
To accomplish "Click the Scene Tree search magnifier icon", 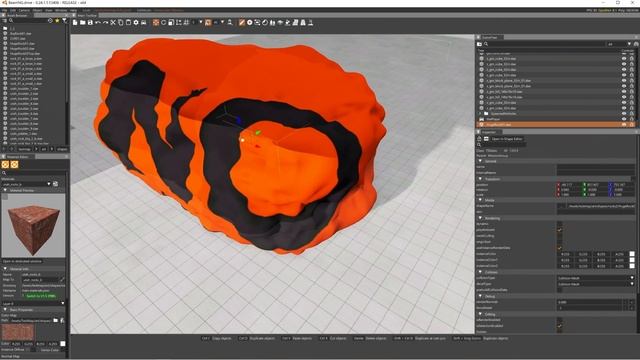I will click(486, 44).
